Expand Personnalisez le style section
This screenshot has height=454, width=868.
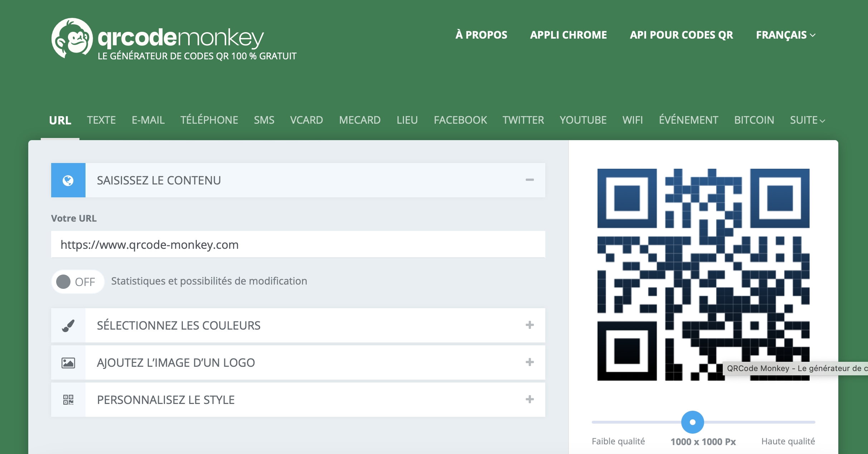(x=530, y=399)
